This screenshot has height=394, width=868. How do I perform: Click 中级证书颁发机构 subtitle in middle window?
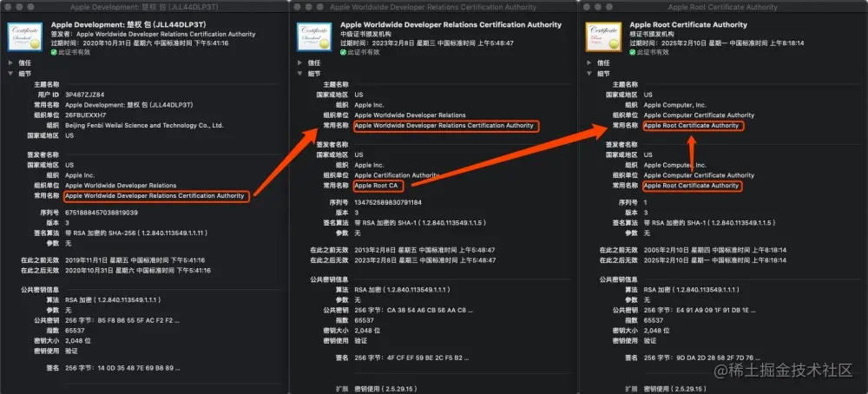click(x=365, y=35)
